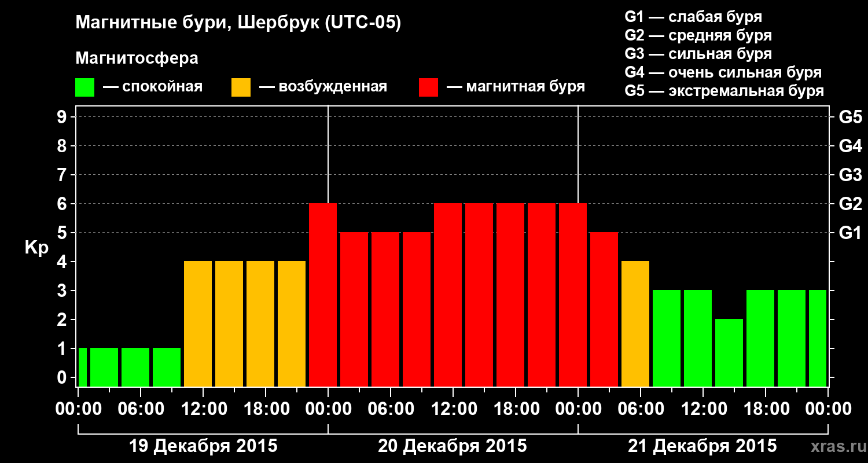
Task: Click the '20 Декабря 2015' date label
Action: [453, 446]
